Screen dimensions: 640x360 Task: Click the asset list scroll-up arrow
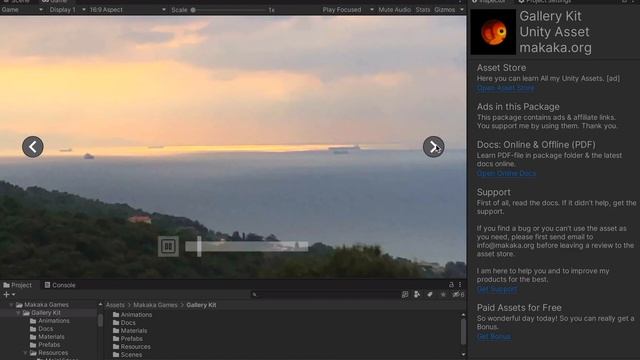pyautogui.click(x=463, y=315)
